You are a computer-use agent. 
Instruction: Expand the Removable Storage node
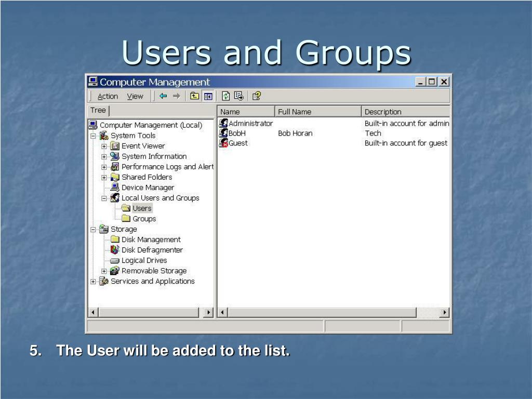(x=104, y=271)
